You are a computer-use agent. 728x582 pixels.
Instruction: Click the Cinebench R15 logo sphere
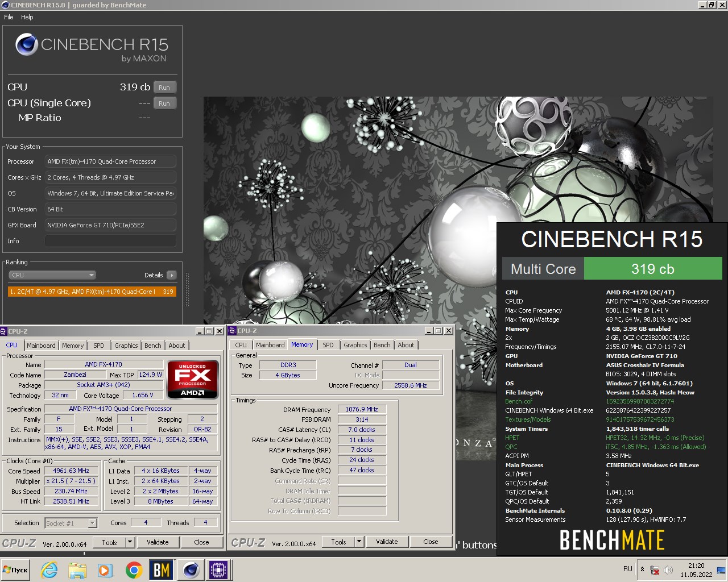[26, 44]
